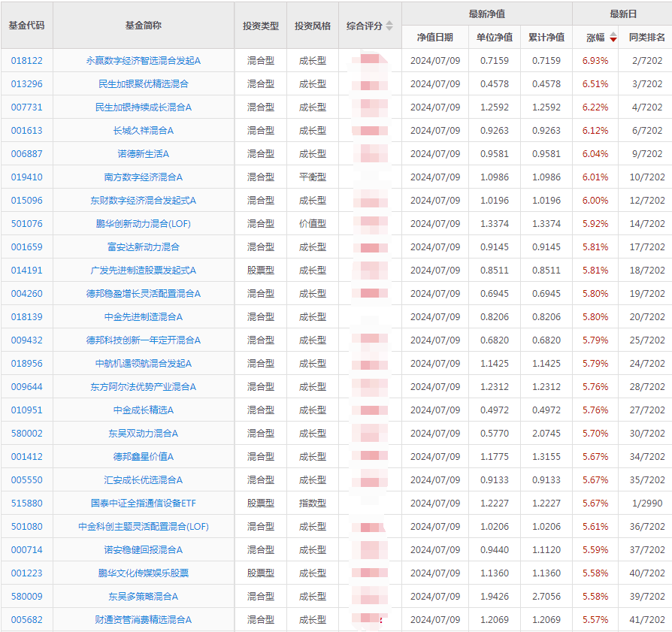Open fund code 580002

(x=26, y=433)
